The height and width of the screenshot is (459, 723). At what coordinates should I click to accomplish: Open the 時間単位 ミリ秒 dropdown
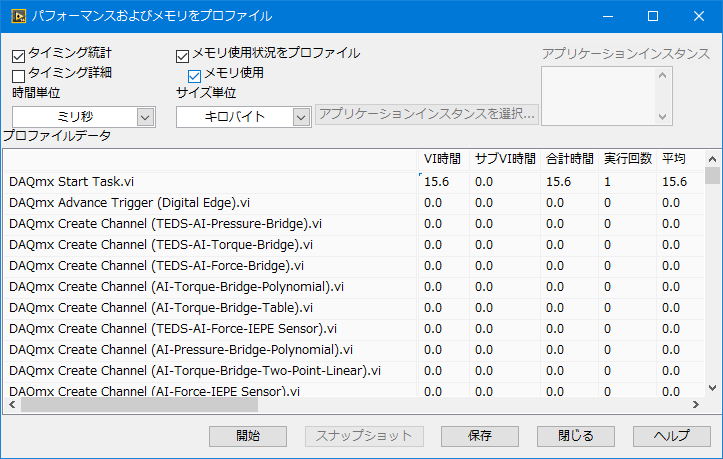pyautogui.click(x=83, y=117)
